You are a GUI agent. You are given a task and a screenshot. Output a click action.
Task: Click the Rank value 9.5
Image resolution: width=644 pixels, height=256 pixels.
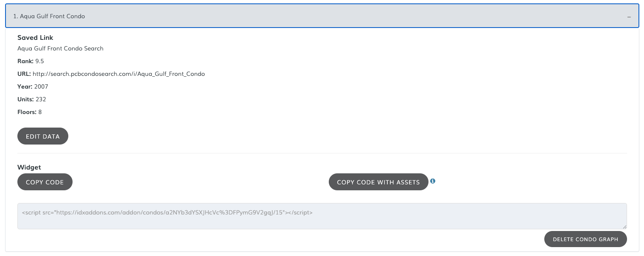point(39,61)
